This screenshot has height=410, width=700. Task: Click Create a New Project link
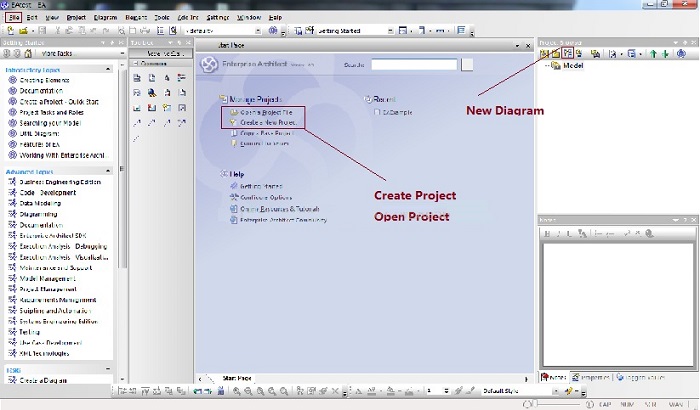coord(268,122)
